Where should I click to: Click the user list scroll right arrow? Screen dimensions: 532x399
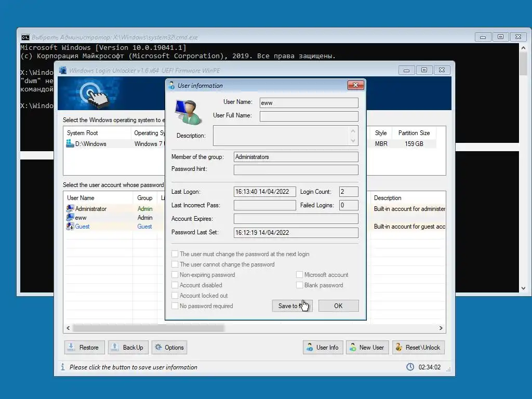click(x=441, y=328)
